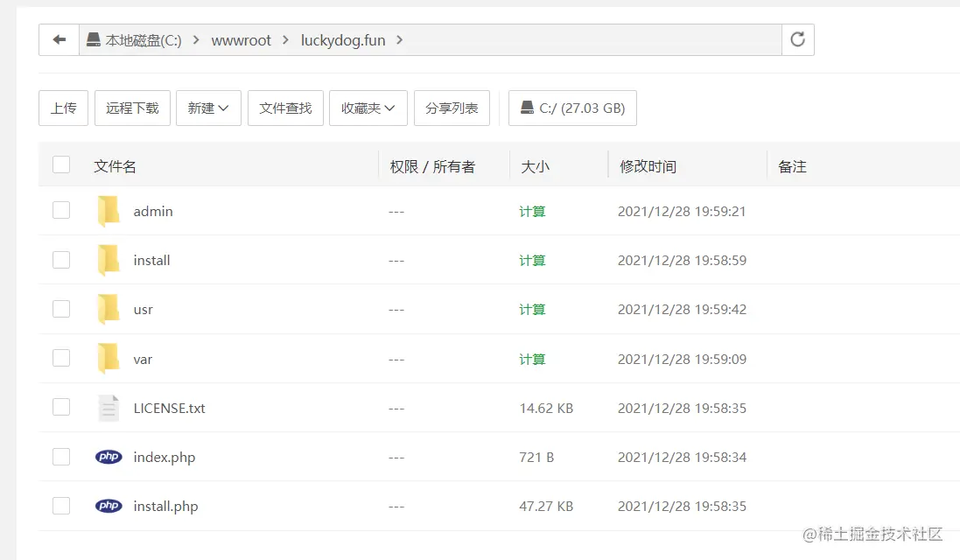Navigate to wwwroot in breadcrumb

tap(241, 40)
